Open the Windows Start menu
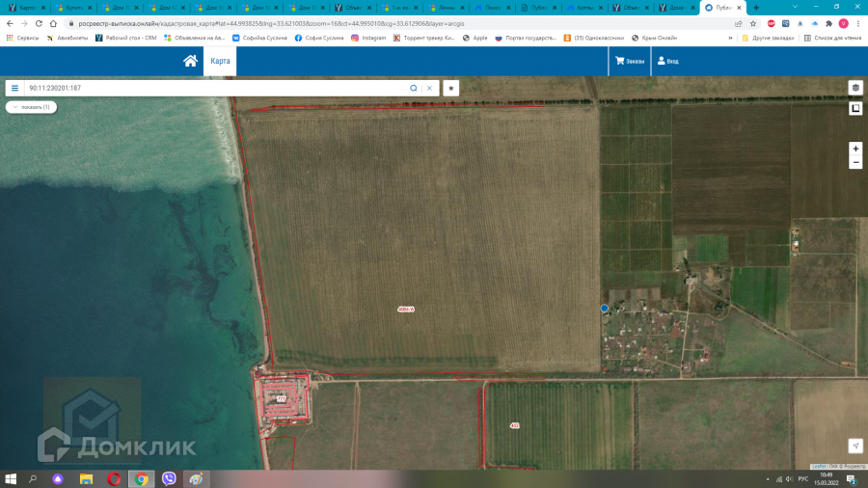The width and height of the screenshot is (868, 488). (x=11, y=479)
